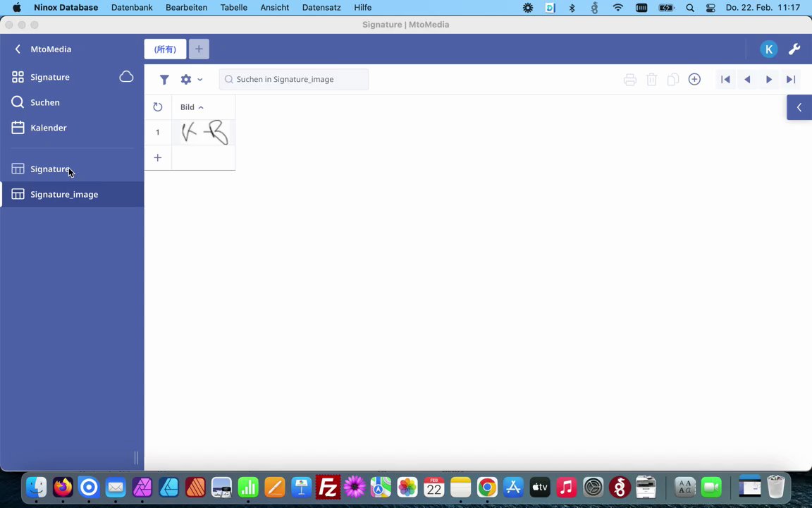Open App Store from the Dock
This screenshot has width=812, height=508.
click(x=513, y=488)
